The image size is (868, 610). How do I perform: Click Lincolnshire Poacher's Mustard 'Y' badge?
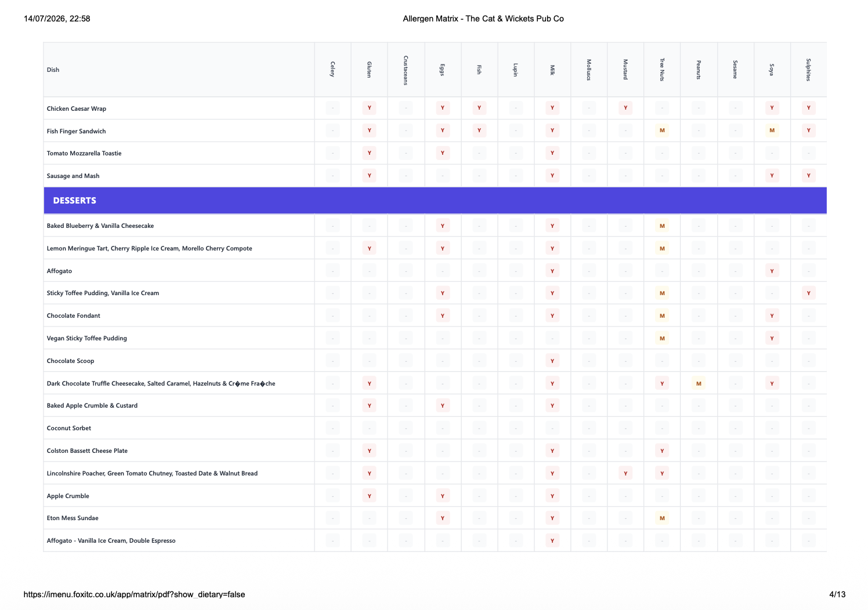625,473
